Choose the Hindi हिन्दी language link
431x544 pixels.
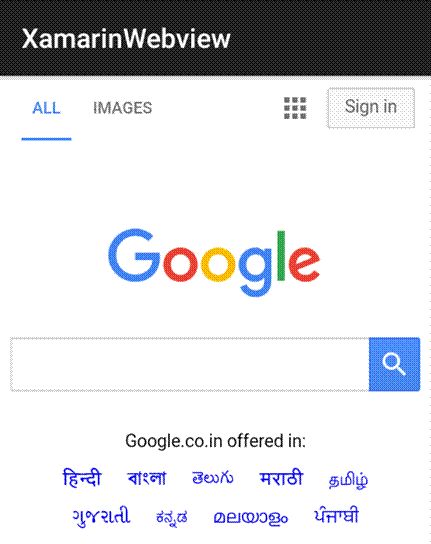(x=82, y=478)
